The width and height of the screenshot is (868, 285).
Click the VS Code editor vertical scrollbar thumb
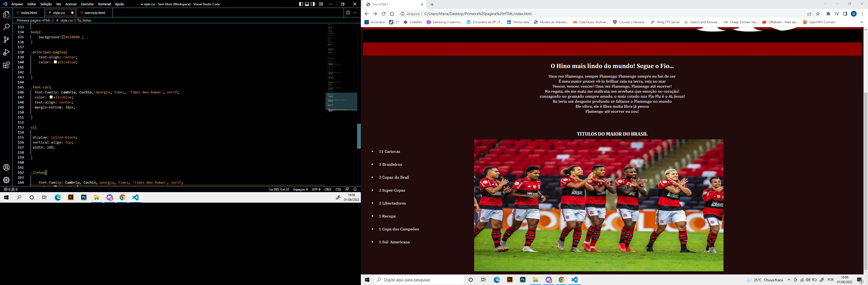pyautogui.click(x=359, y=136)
